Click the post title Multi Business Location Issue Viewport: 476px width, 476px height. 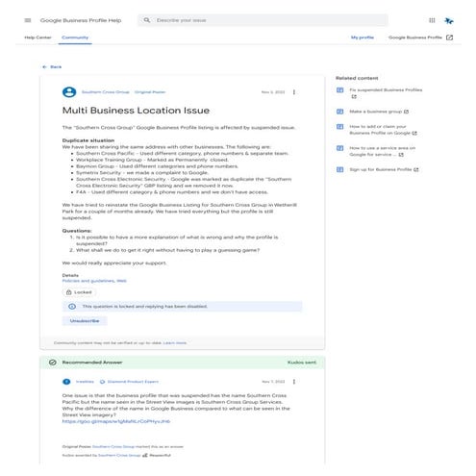[136, 111]
